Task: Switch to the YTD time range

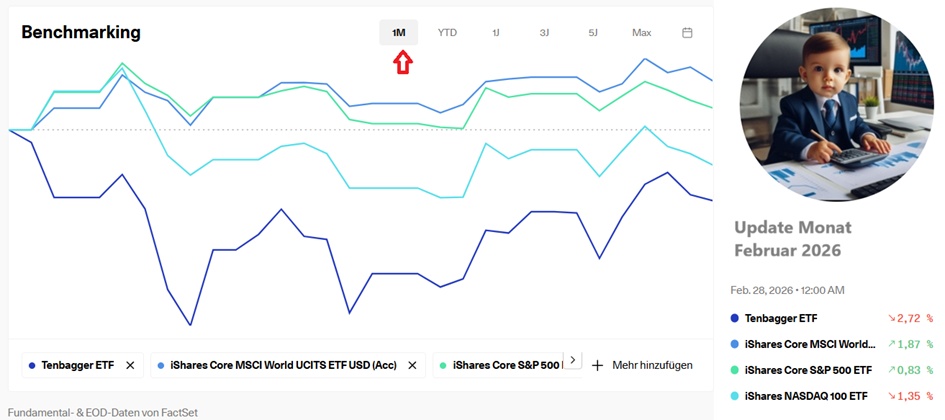Action: tap(447, 33)
